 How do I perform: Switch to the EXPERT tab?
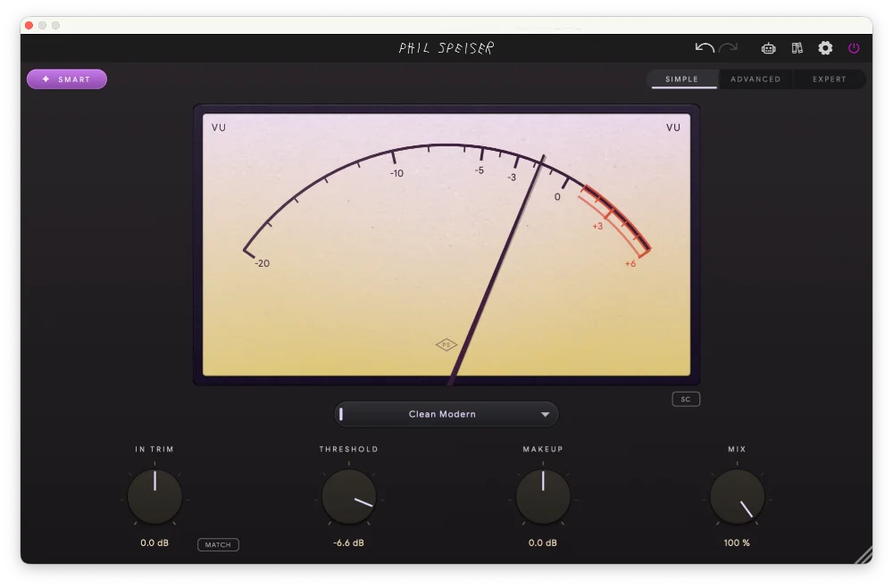point(830,79)
